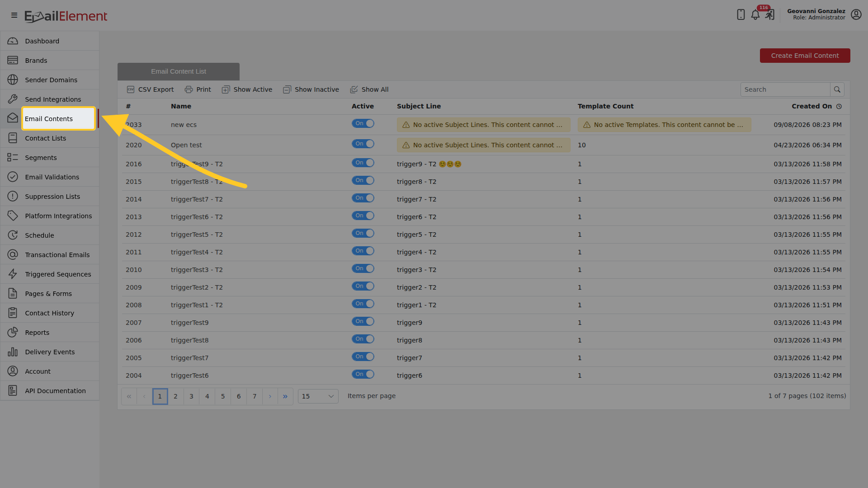Click the Name column header
The width and height of the screenshot is (868, 488).
click(x=181, y=106)
